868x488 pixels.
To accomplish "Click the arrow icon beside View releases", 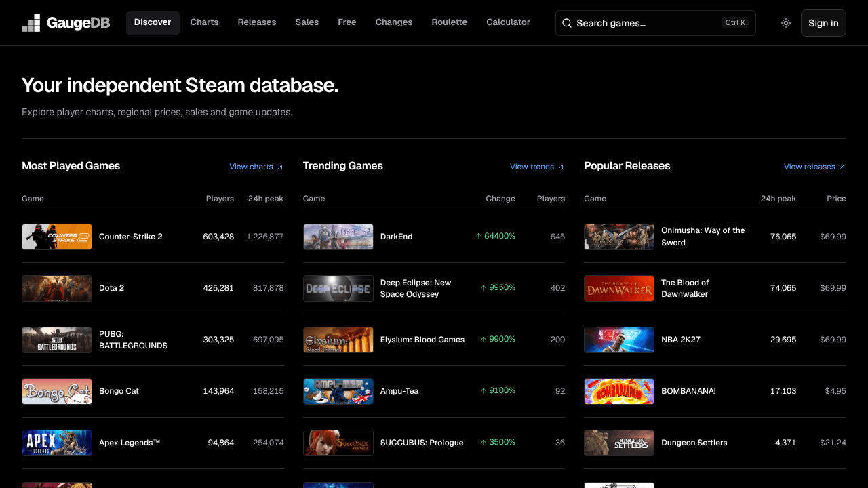I will coord(842,167).
